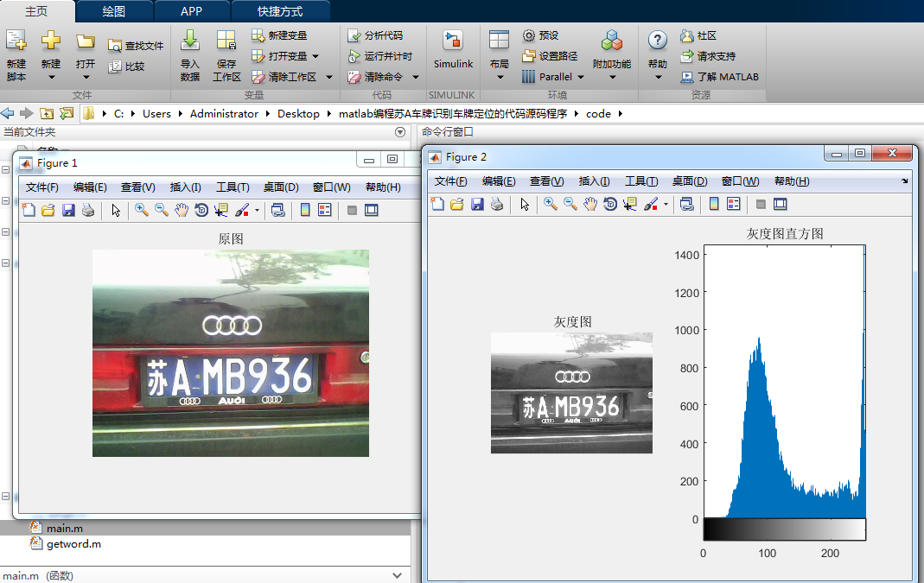Click the 新建变量 button
This screenshot has height=583, width=924.
point(279,35)
